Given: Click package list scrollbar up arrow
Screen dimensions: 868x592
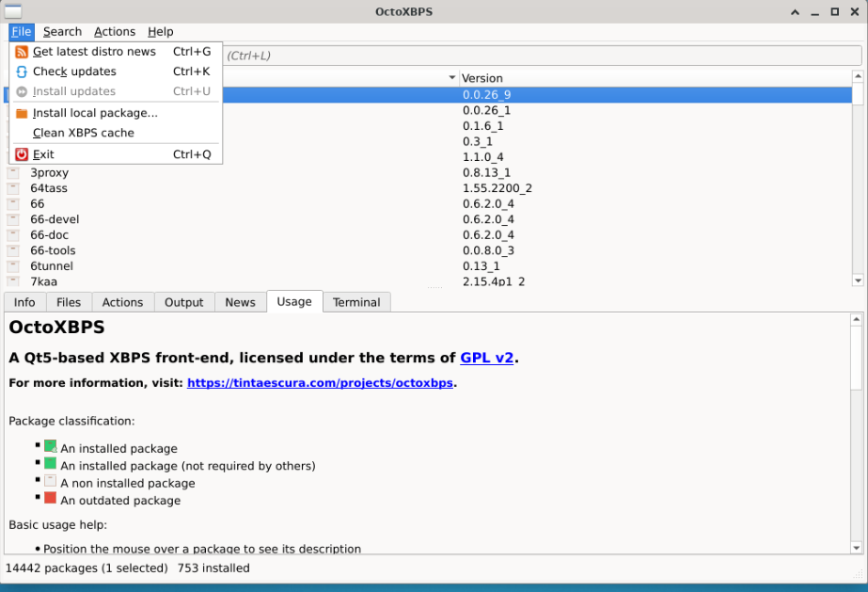Looking at the screenshot, I should [x=858, y=76].
